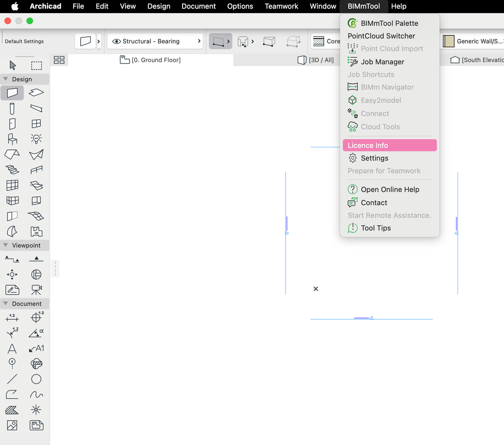The image size is (504, 445).
Task: Open wall shape options arrow
Action: click(x=253, y=41)
